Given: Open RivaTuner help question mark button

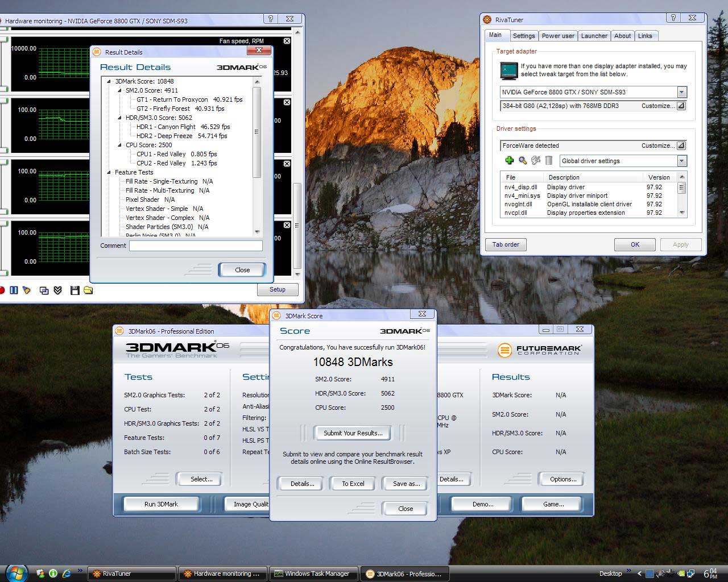Looking at the screenshot, I should [673, 19].
